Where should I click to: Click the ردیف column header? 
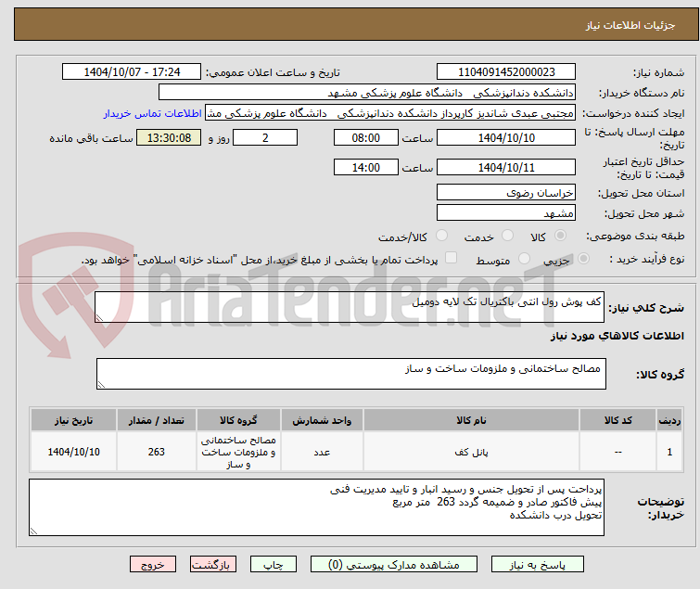669,420
